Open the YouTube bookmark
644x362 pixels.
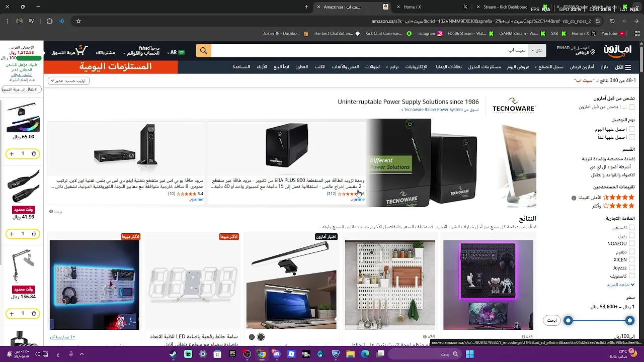(x=612, y=34)
